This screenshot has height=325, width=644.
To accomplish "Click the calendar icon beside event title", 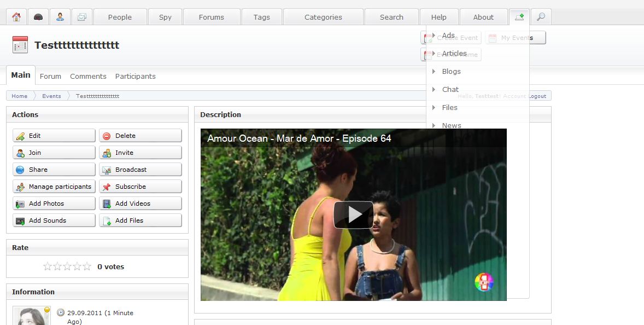I will point(20,45).
